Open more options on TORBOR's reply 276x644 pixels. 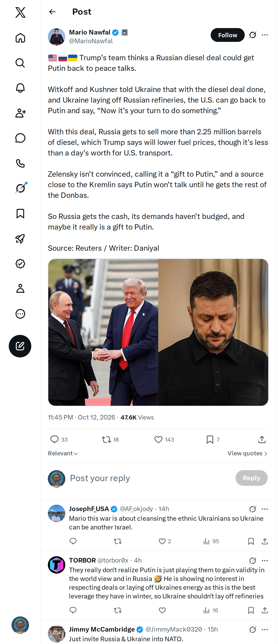(x=265, y=561)
